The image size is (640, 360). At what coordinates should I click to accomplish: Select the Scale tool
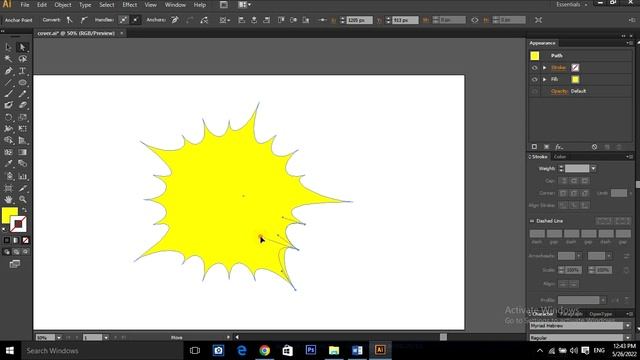[x=22, y=117]
